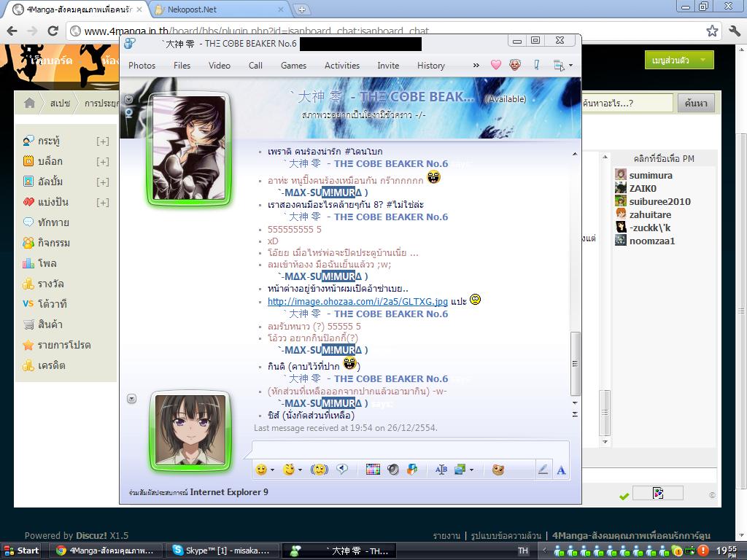Click the small image icon button below chat list
This screenshot has height=560, width=747.
(658, 493)
